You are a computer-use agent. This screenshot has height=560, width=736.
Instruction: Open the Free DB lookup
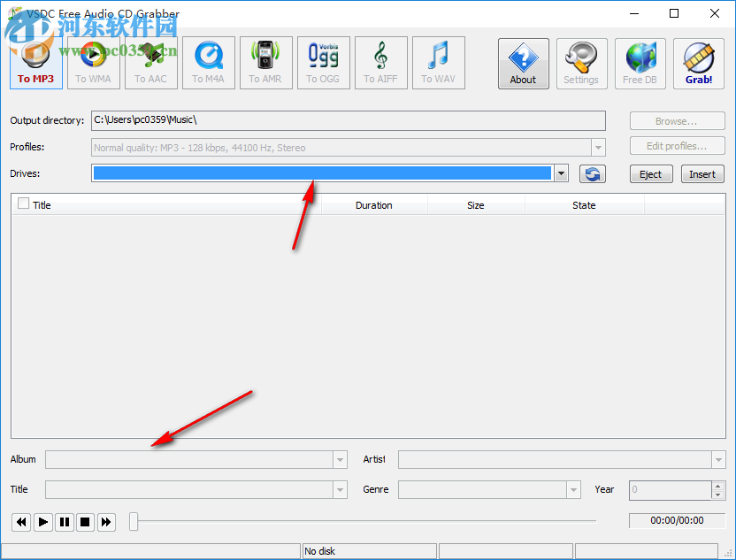tap(640, 63)
